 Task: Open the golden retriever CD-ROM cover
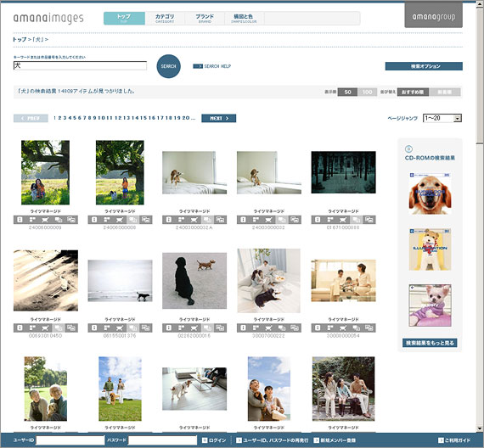point(430,193)
